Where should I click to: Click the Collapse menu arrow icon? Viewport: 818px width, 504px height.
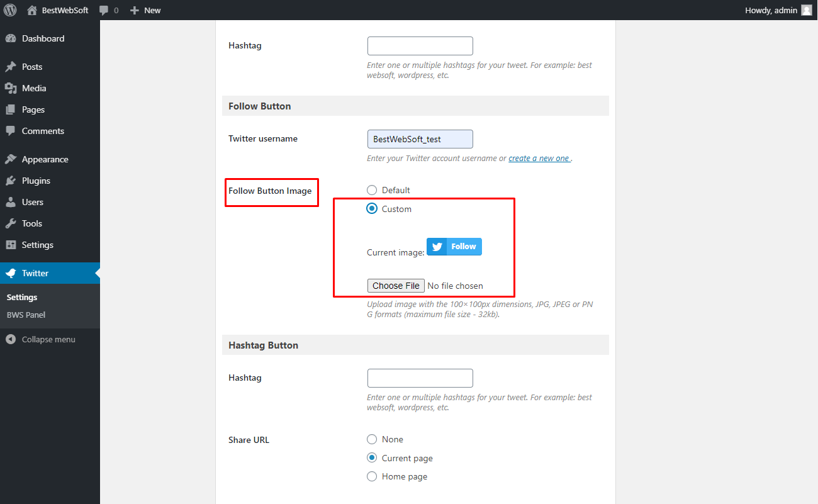11,339
